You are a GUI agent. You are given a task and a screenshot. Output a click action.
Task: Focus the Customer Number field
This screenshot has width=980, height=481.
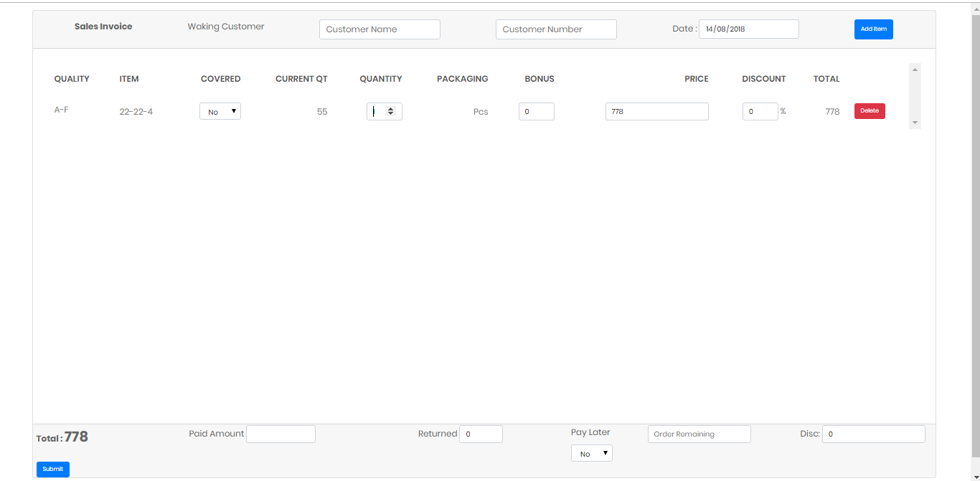556,29
